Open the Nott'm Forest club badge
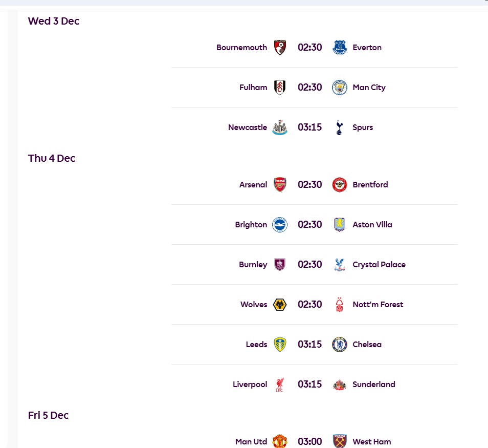Viewport: 488px width, 448px height. point(339,304)
